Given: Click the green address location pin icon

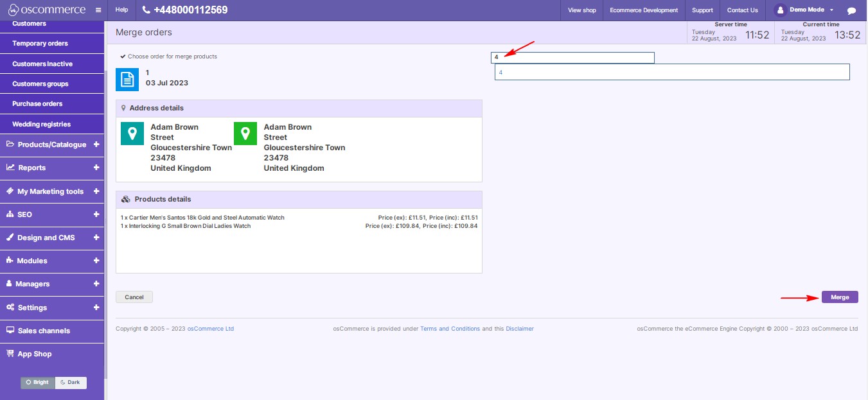Looking at the screenshot, I should coord(245,134).
